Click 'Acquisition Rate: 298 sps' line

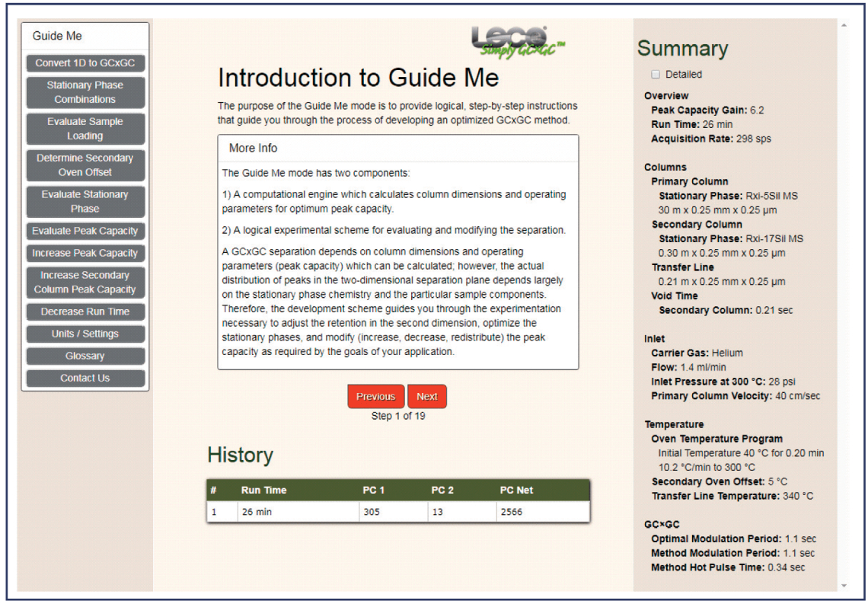coord(711,139)
